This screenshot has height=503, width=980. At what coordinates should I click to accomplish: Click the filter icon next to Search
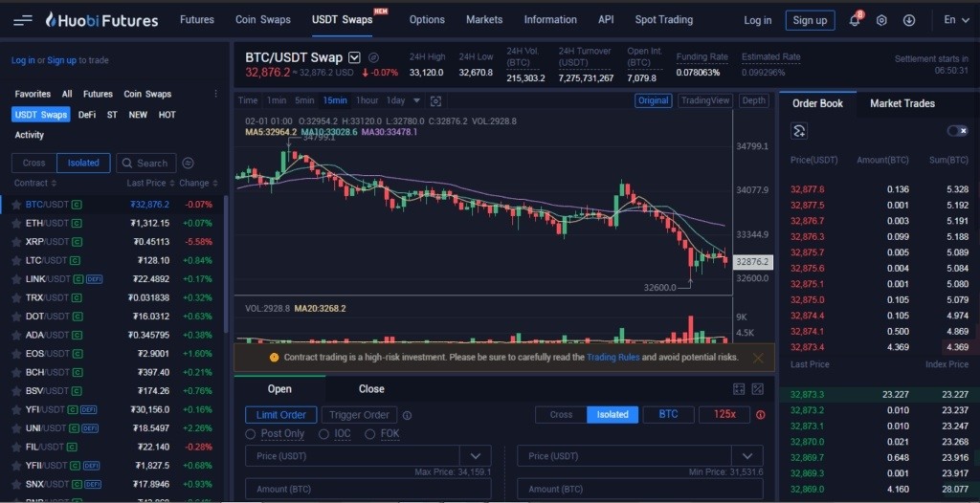[189, 164]
